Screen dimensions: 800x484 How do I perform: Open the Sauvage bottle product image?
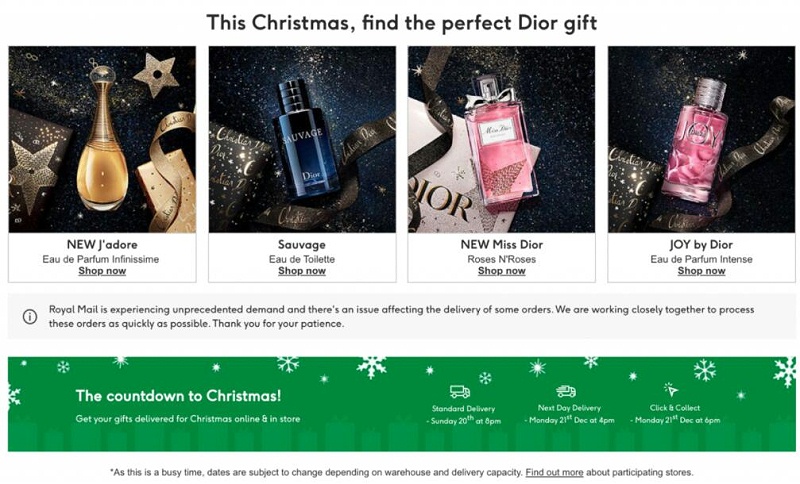point(302,139)
